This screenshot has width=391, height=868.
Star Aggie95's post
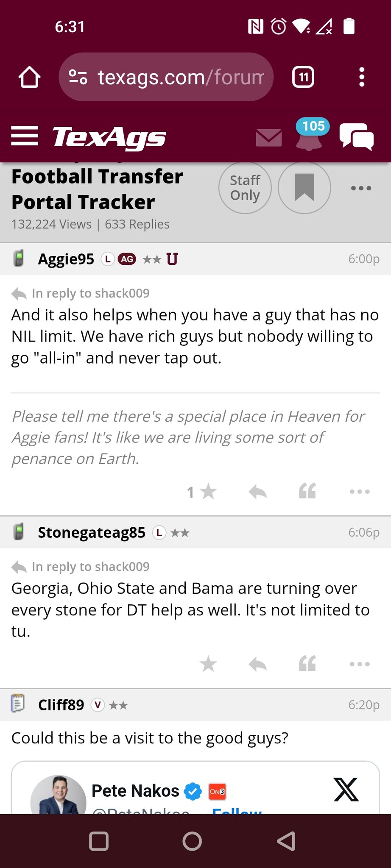click(208, 492)
